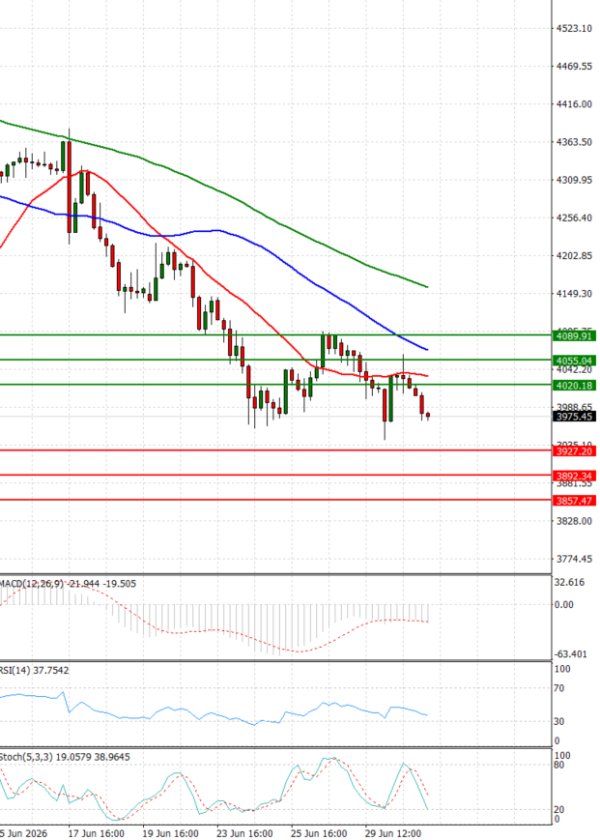Viewport: 600px width, 840px height.
Task: Click the current price tag 3975.45
Action: [574, 416]
